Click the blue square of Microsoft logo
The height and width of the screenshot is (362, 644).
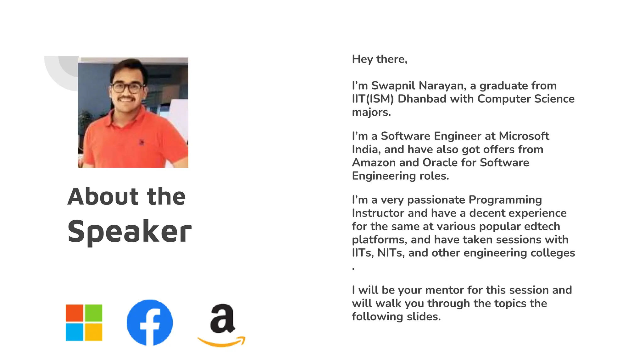coord(74,332)
